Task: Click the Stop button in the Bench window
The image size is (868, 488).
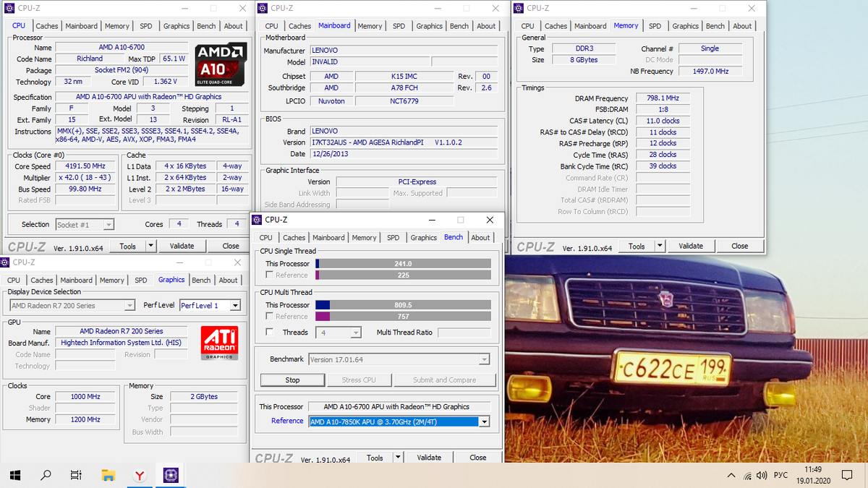Action: 292,380
